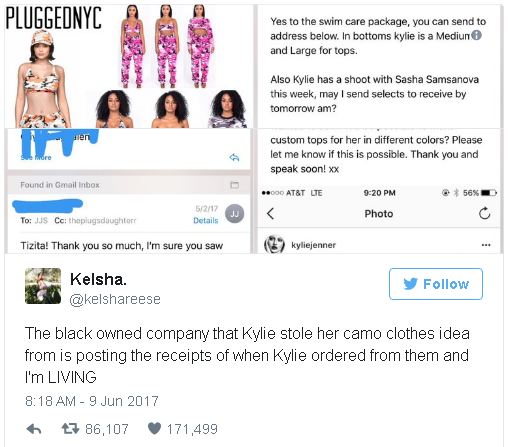The image size is (508, 447).
Task: Click the Kelsha. display name
Action: (98, 279)
